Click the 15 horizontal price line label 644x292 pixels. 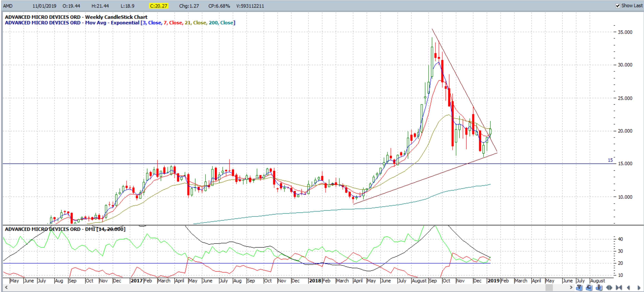(x=610, y=160)
